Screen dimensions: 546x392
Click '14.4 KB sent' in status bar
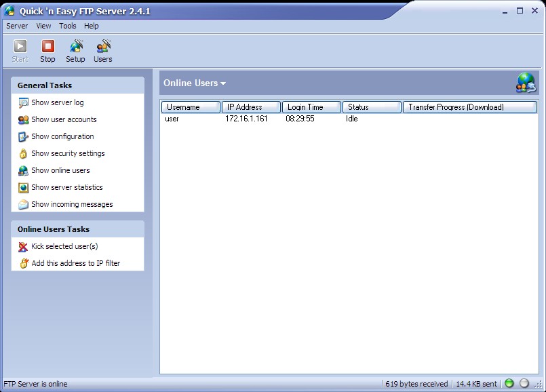tap(476, 384)
